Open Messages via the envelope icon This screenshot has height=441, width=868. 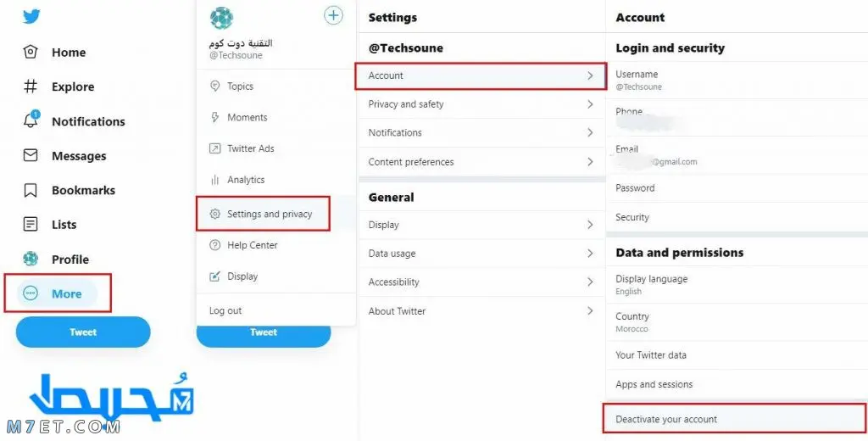pos(31,155)
